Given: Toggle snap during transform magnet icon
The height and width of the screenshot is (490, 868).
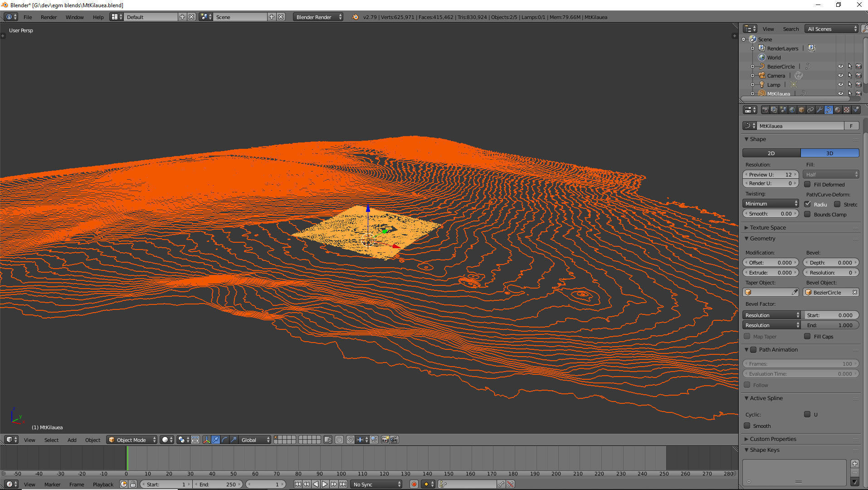Looking at the screenshot, I should click(350, 440).
